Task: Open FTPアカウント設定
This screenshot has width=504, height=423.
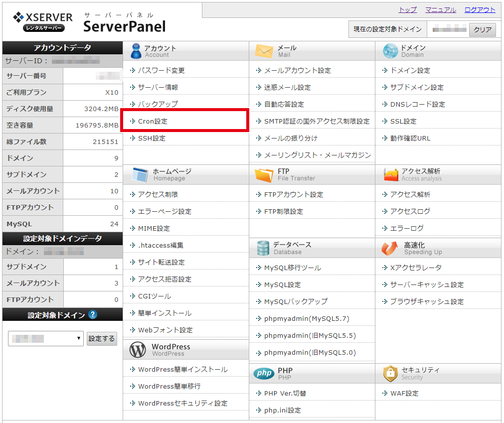Action: point(294,194)
